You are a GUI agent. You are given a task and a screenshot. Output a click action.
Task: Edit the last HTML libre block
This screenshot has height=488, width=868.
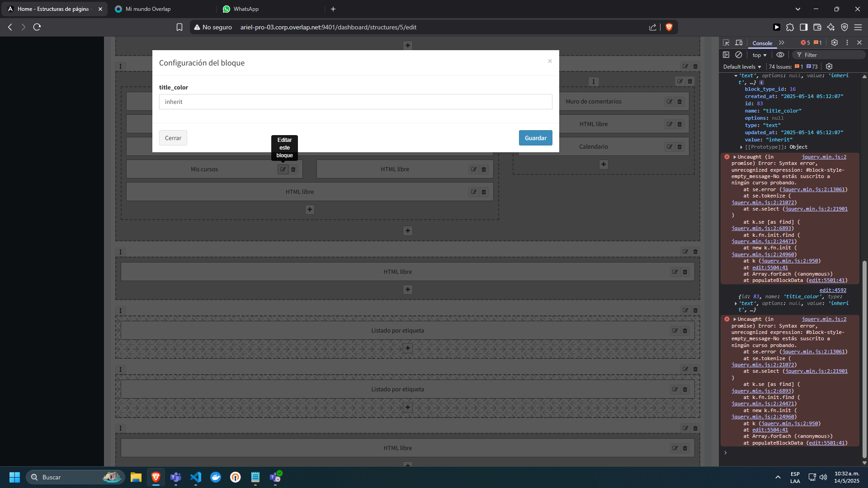[675, 448]
